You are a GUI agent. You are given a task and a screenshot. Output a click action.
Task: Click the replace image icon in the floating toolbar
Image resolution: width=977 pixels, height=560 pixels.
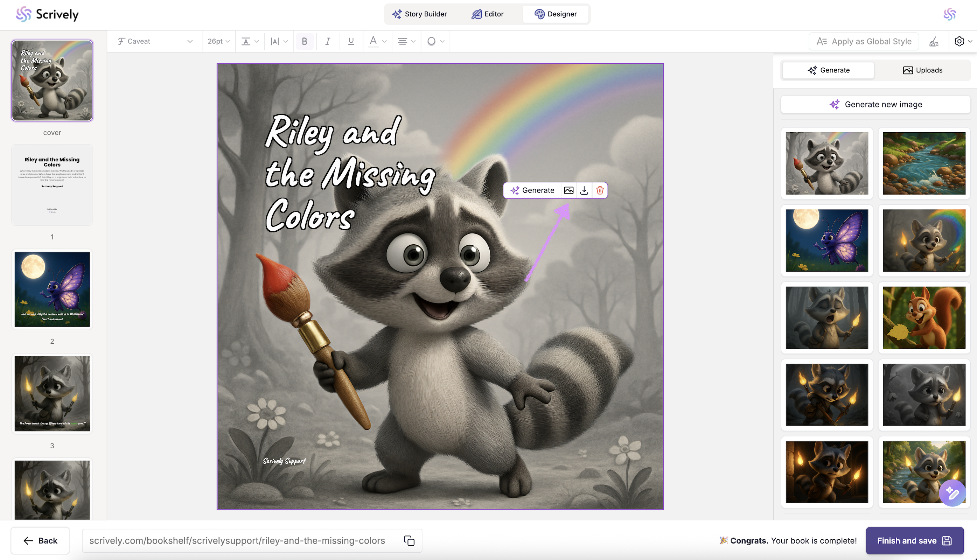pos(568,190)
